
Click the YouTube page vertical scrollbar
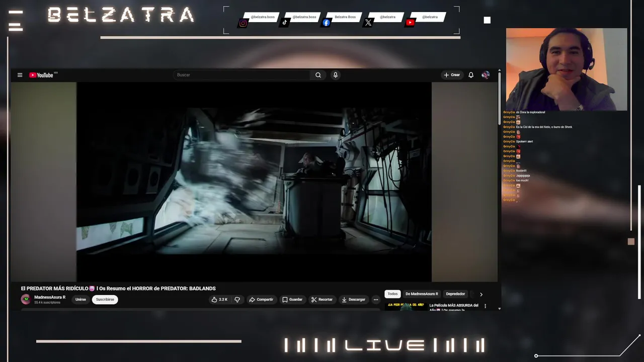[x=499, y=98]
